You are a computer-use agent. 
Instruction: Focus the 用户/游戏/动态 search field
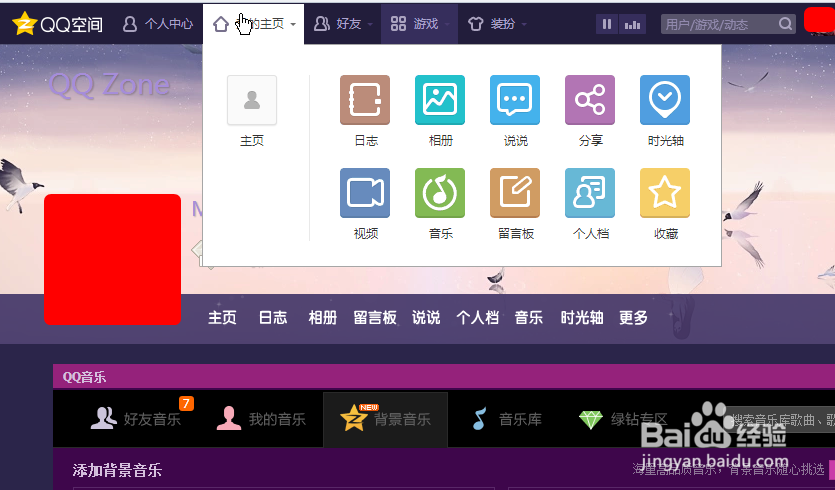click(720, 24)
